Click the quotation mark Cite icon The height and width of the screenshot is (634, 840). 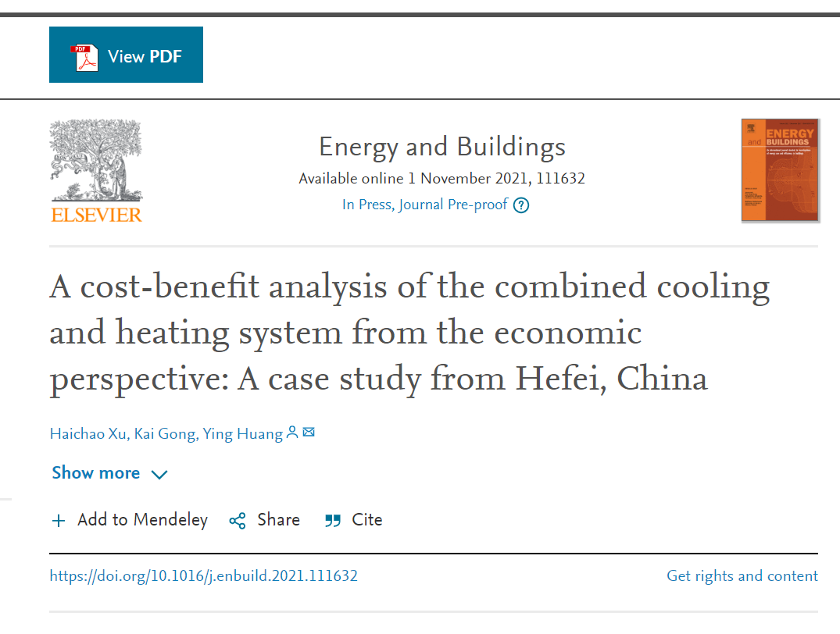pyautogui.click(x=333, y=521)
